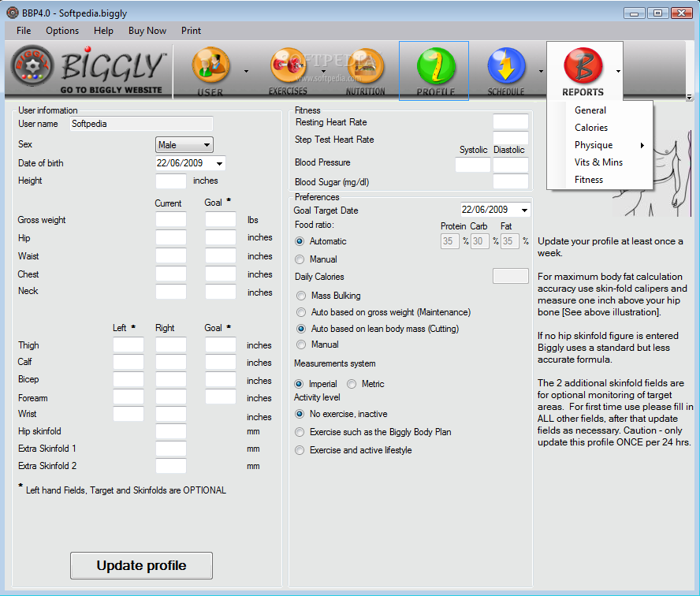Click the Protein percentage field
The height and width of the screenshot is (596, 700).
pos(450,241)
